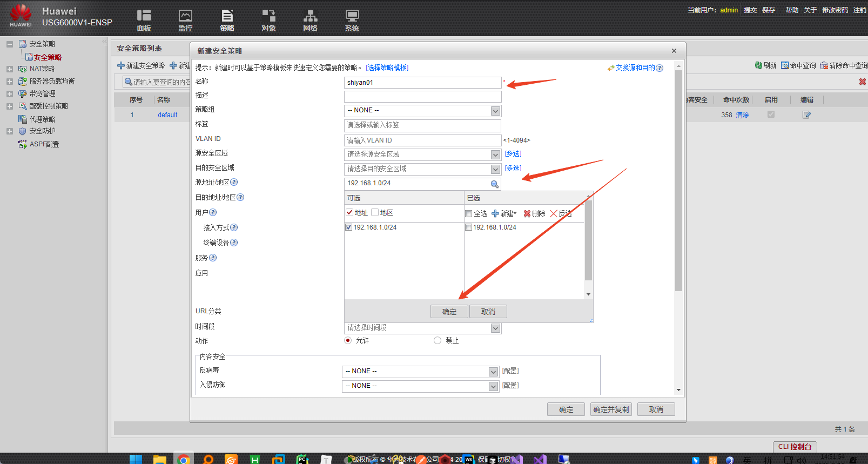This screenshot has height=464, width=868.
Task: Collapse the 安全策略 tree node
Action: (10, 44)
